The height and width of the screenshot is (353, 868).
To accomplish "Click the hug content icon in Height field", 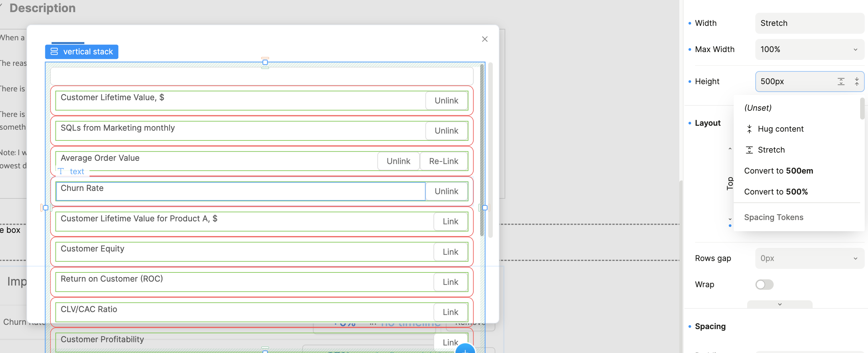I will [x=856, y=82].
